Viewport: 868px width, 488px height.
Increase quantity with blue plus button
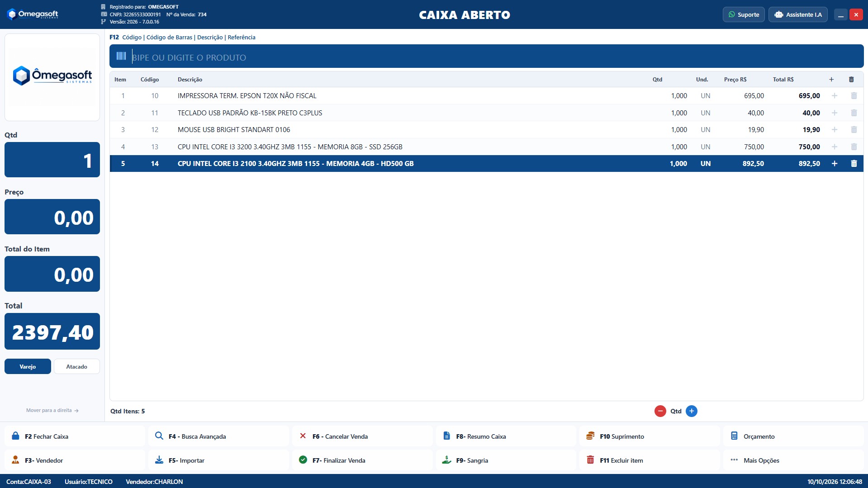(x=692, y=411)
